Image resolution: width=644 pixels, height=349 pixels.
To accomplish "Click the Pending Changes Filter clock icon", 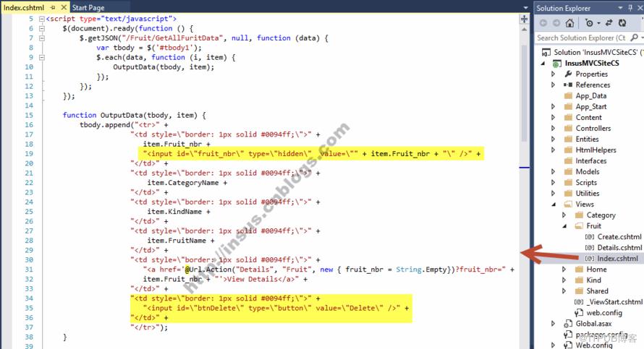I will (x=589, y=23).
